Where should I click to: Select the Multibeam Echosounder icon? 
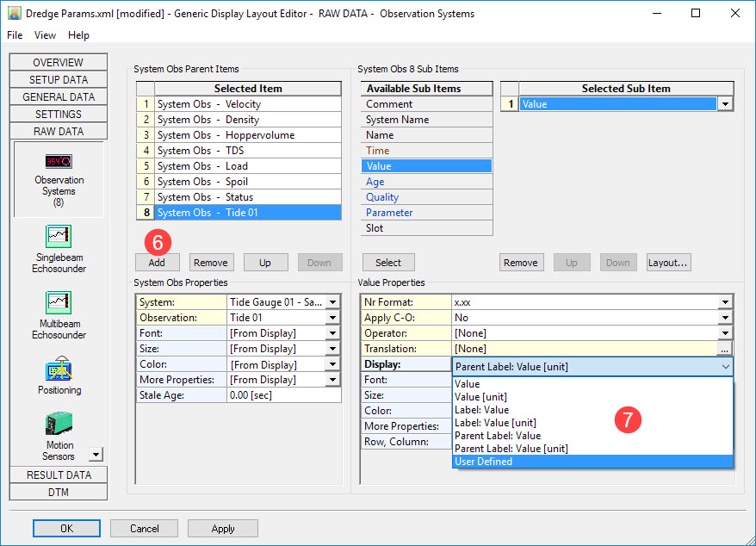[x=59, y=303]
